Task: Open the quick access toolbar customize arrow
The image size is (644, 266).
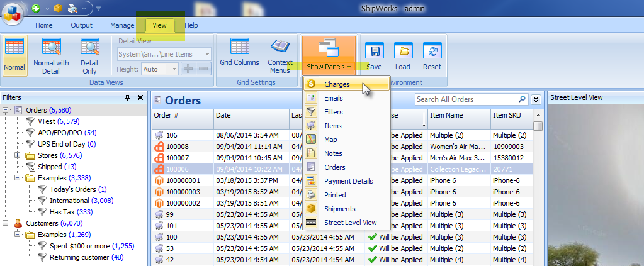Action: pos(98,8)
